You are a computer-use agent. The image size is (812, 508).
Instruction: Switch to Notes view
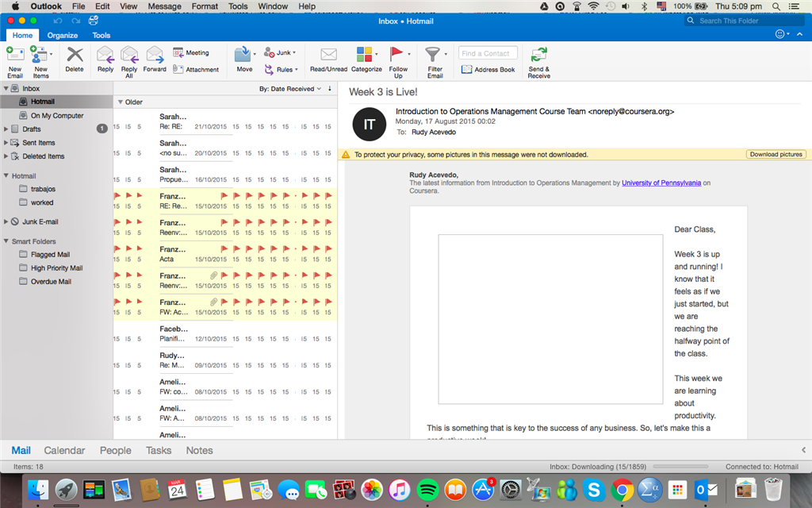coord(199,451)
